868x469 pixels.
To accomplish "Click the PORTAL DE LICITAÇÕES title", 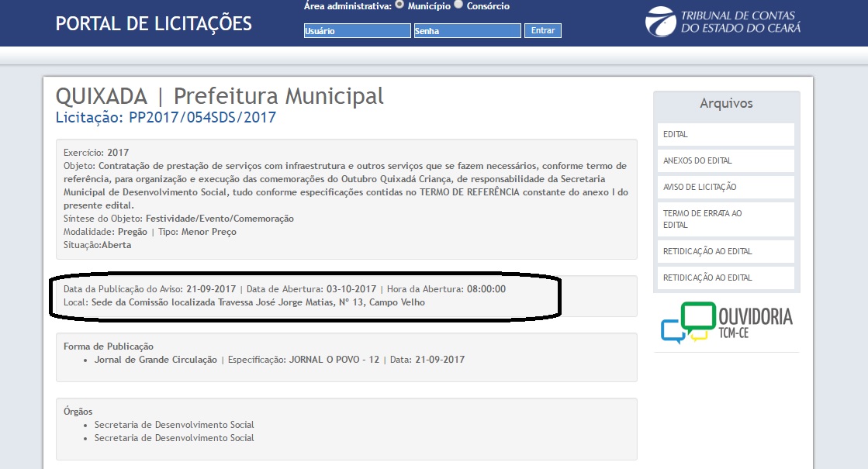I will (154, 23).
